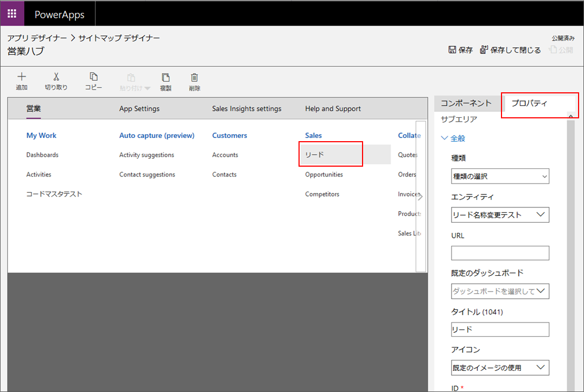The width and height of the screenshot is (584, 392).
Task: Click the コピー (Copy) icon
Action: point(93,80)
